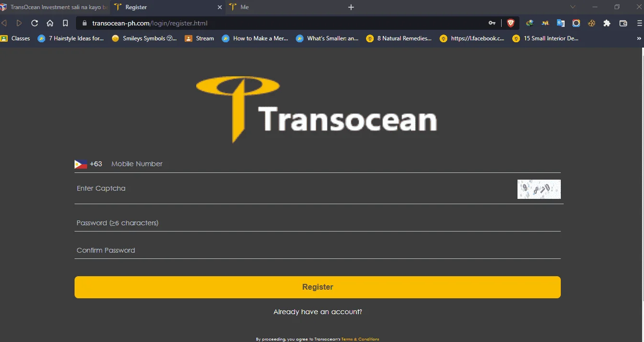Screen dimensions: 644x342
Task: Open the Brave Wallet icon
Action: [623, 23]
